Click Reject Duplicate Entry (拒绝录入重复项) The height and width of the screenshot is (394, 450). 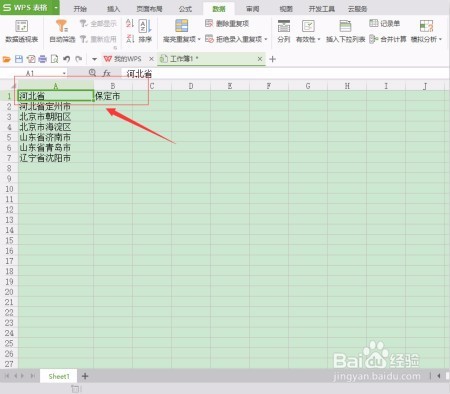pyautogui.click(x=234, y=39)
